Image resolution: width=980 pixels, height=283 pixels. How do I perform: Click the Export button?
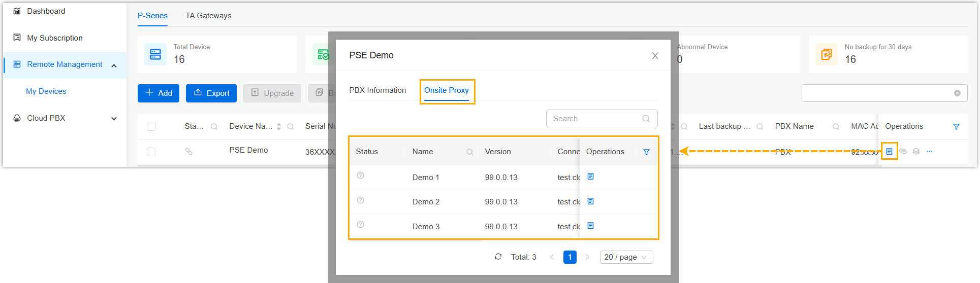tap(211, 93)
